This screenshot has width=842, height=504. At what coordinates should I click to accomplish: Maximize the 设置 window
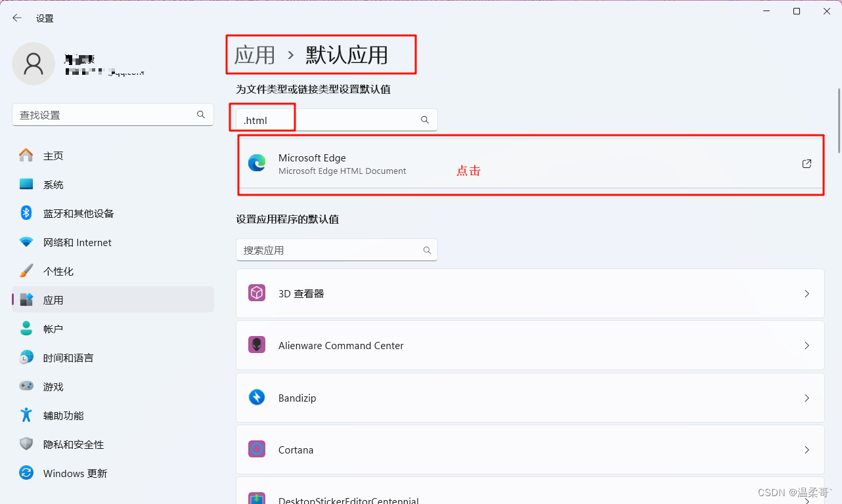point(797,11)
